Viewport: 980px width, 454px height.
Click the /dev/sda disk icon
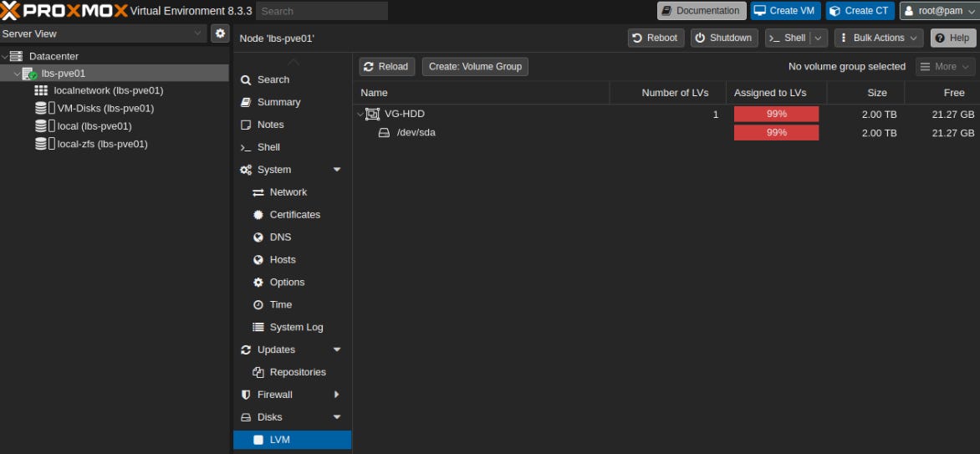385,133
